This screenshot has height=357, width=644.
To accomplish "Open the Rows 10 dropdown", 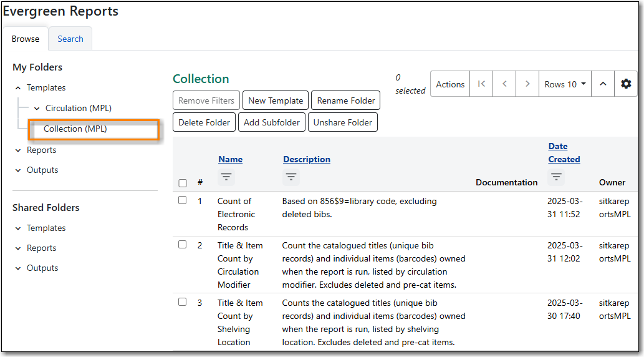I will (x=565, y=84).
